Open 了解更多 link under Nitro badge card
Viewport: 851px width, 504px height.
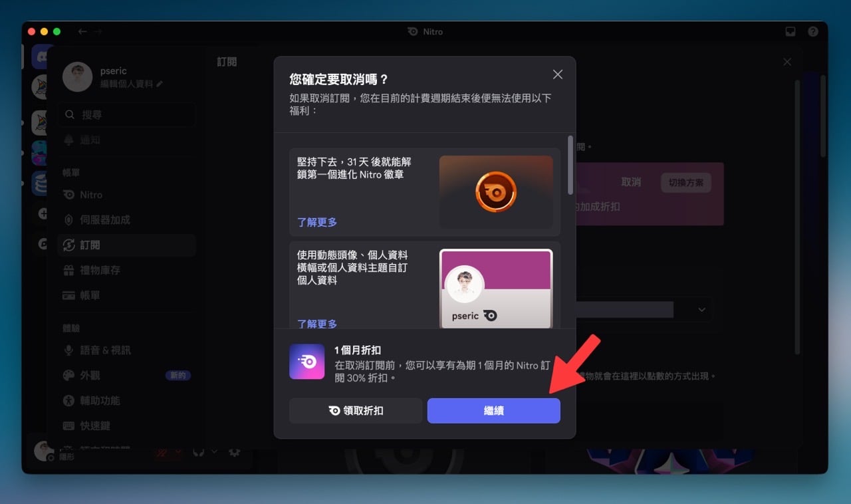pyautogui.click(x=317, y=222)
